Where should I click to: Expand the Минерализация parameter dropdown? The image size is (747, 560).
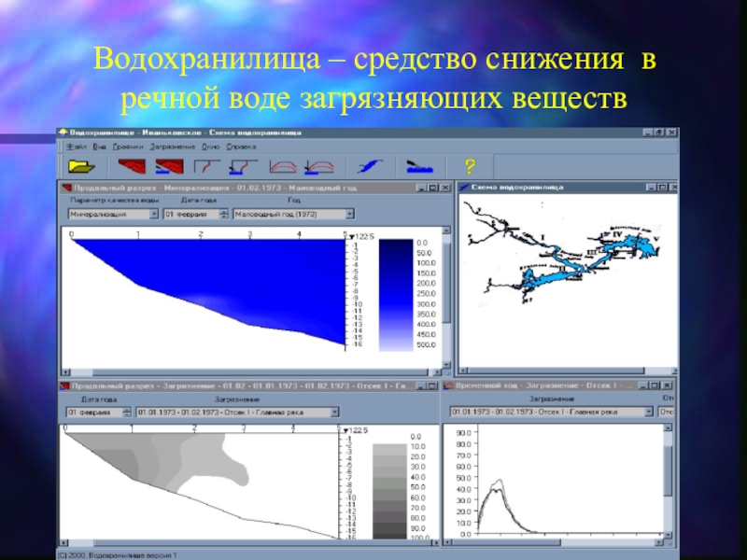click(x=153, y=215)
